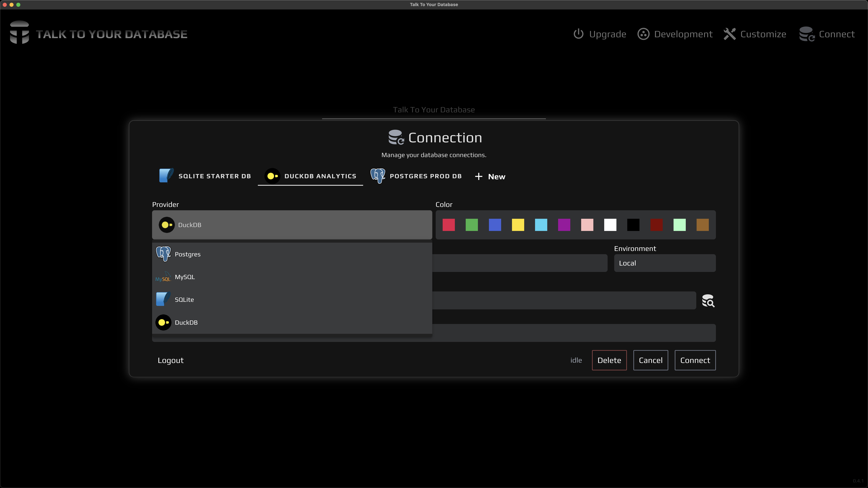
Task: Click the Customize tools icon
Action: 729,34
